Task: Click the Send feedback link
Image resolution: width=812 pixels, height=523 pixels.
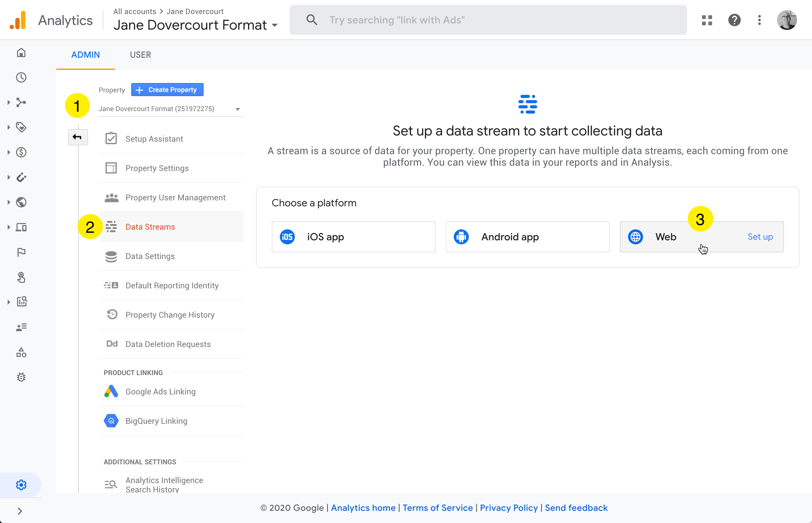Action: [x=576, y=508]
